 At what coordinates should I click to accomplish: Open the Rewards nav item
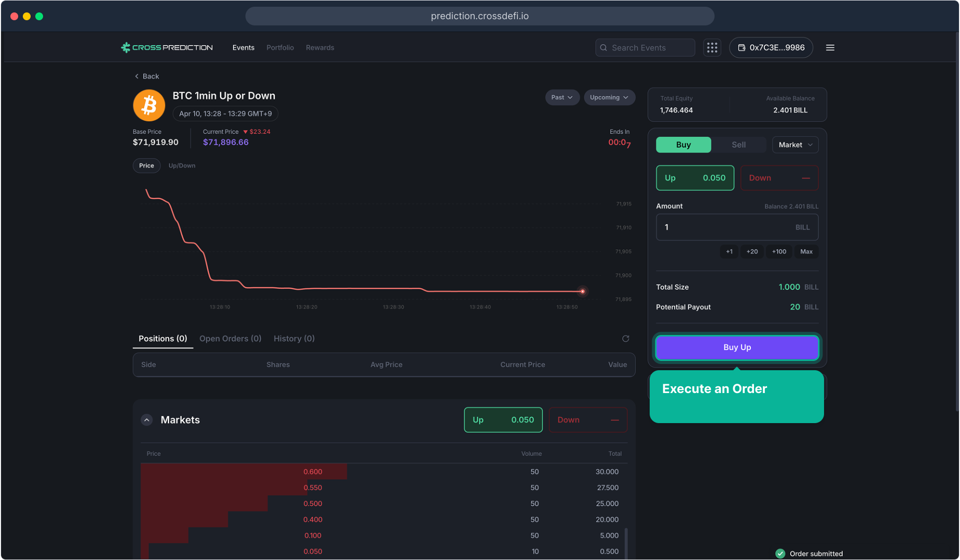point(320,48)
